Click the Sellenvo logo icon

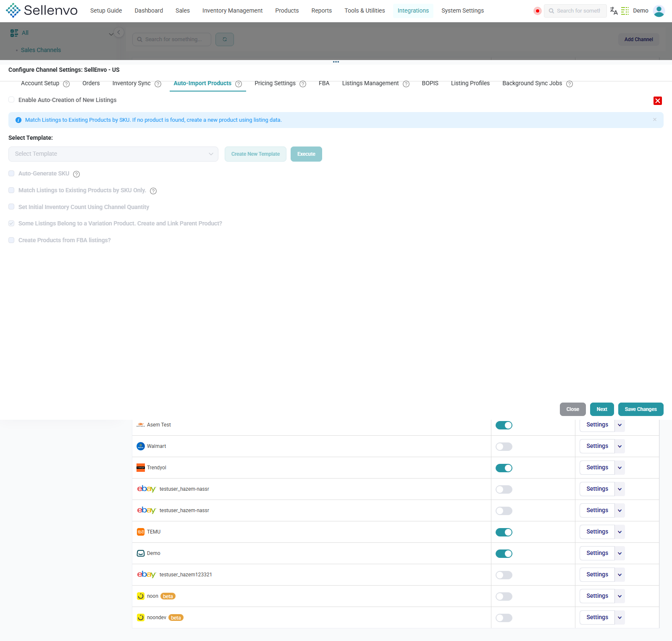point(13,10)
